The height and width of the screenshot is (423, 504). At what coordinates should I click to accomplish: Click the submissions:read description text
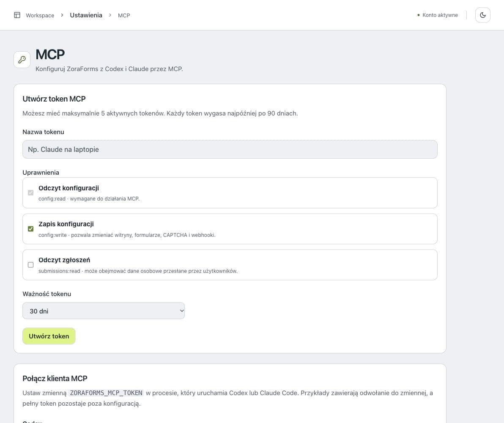[x=138, y=271]
